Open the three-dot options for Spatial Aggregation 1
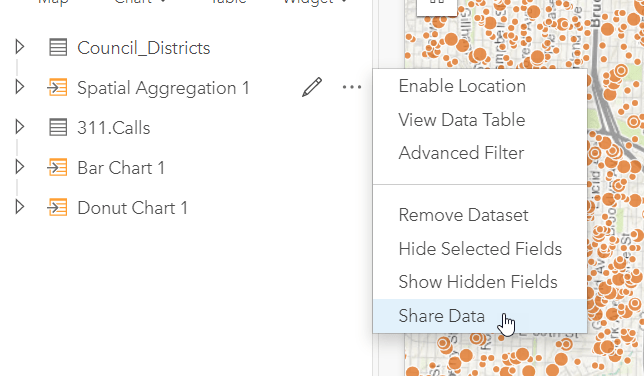 click(x=352, y=87)
